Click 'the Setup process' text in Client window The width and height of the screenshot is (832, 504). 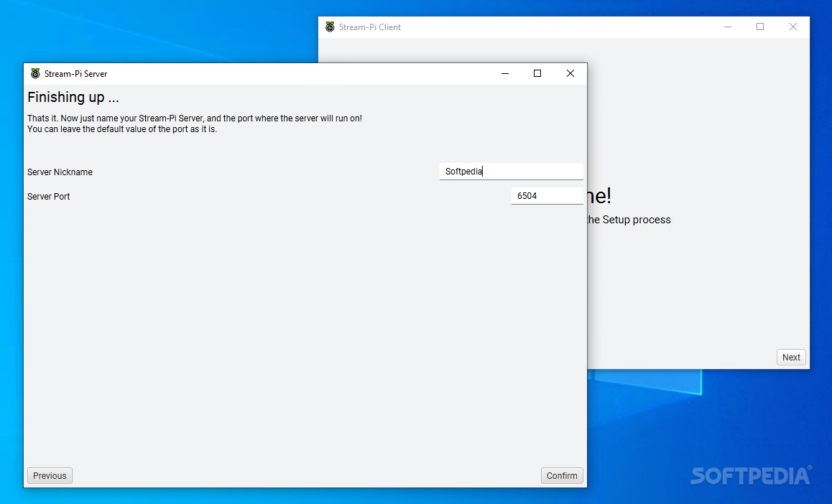pyautogui.click(x=629, y=220)
